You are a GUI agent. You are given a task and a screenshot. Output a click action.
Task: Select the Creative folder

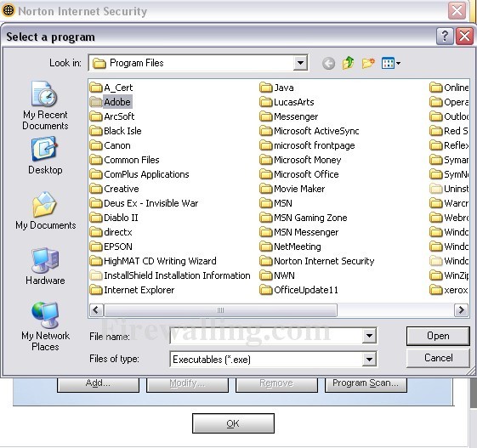pyautogui.click(x=115, y=189)
